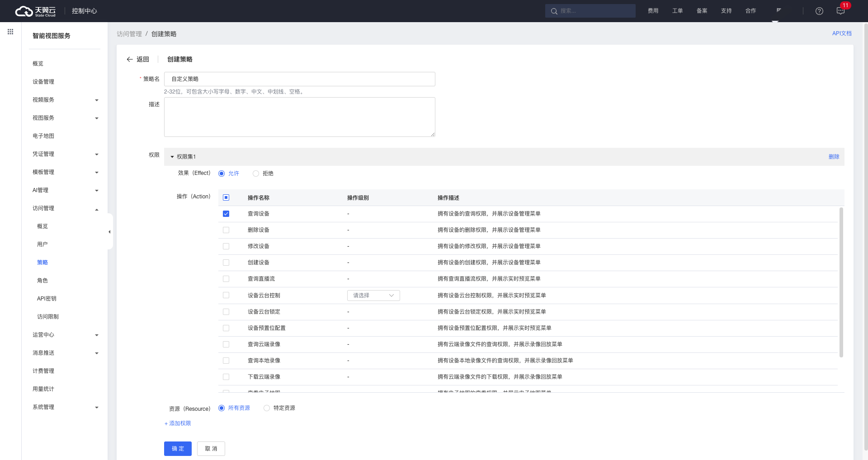Click the back arrow next to 返回

pyautogui.click(x=130, y=59)
